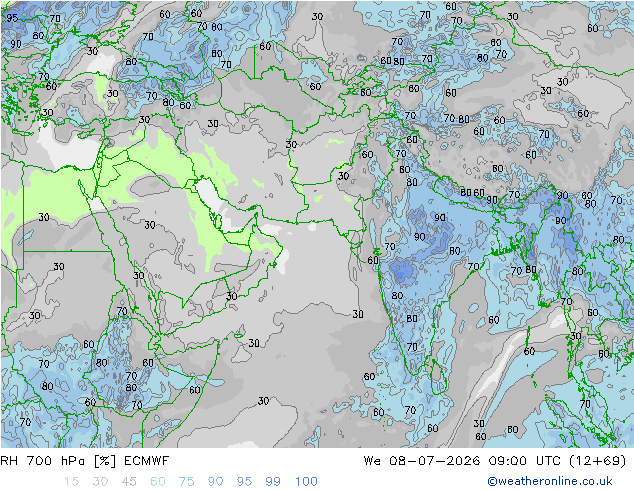Click the 'RH 700 hPa [%]' title text
The image size is (634, 490).
(x=58, y=461)
